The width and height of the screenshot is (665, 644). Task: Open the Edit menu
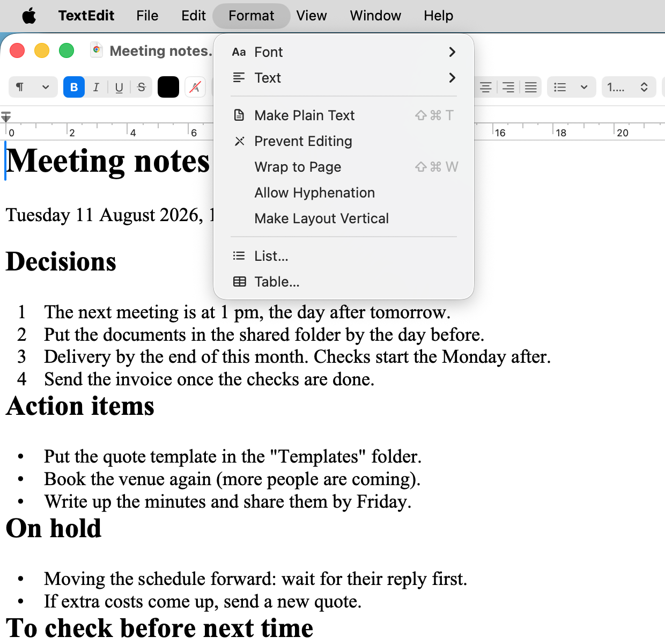(x=194, y=16)
